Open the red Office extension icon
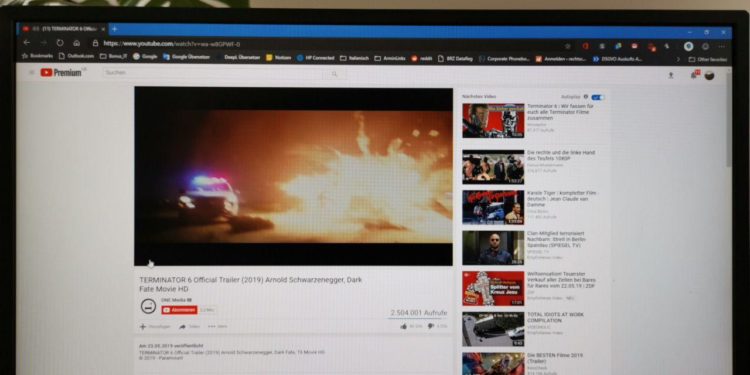 (x=585, y=46)
